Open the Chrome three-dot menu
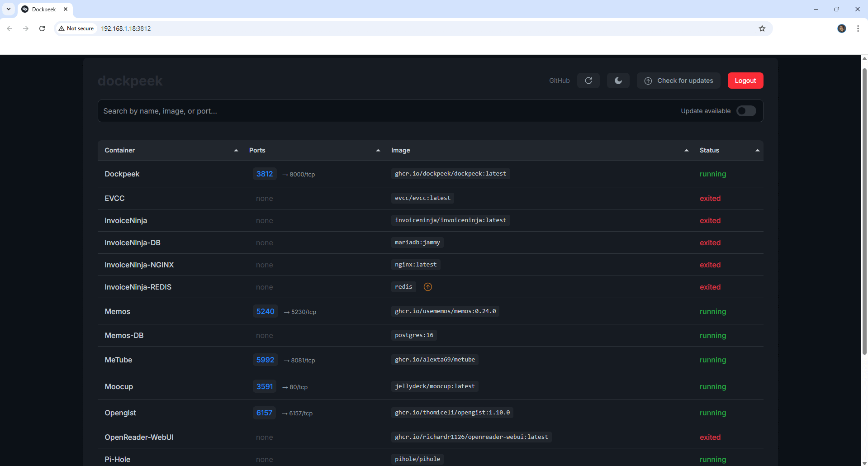This screenshot has width=868, height=466. pyautogui.click(x=858, y=29)
